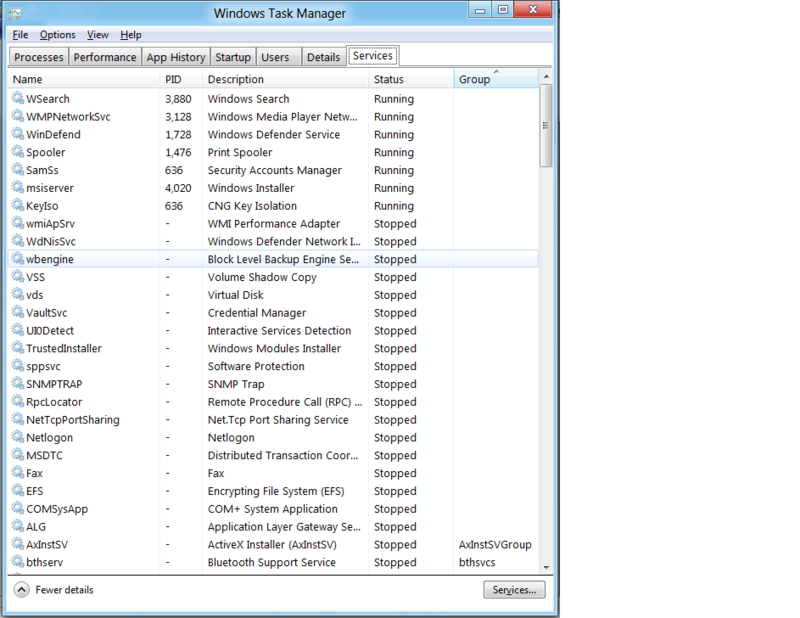The image size is (800, 618).
Task: Click the gear icon beside VSS
Action: point(18,277)
